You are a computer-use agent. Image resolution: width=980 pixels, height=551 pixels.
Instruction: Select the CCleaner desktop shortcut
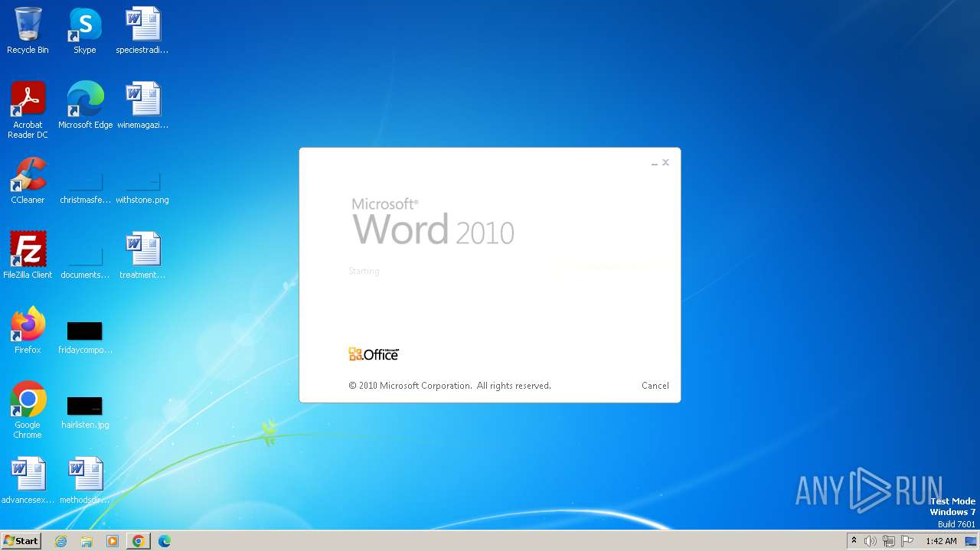coord(28,181)
